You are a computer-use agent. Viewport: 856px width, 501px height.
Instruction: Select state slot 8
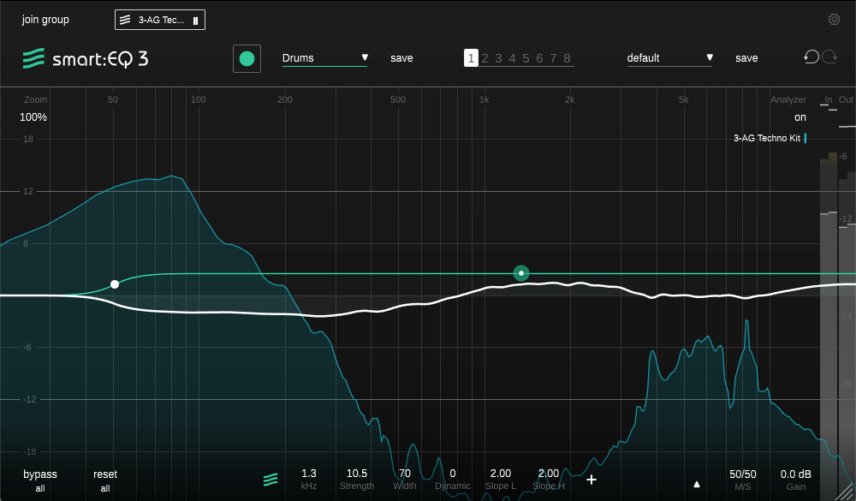tap(567, 58)
